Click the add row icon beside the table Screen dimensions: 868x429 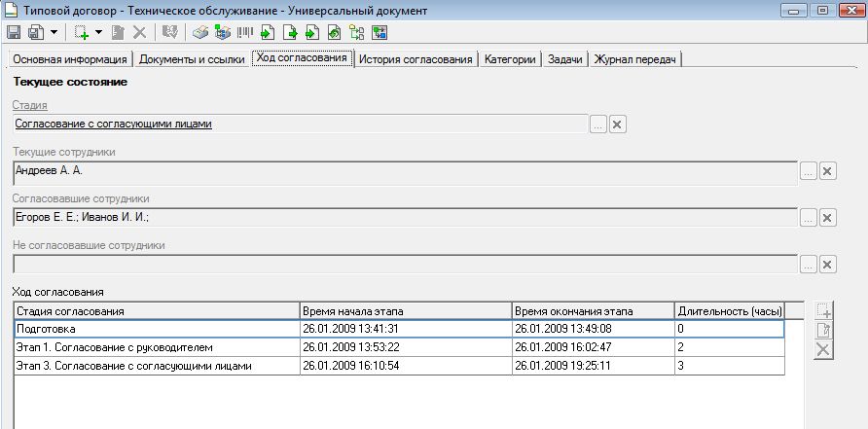(823, 310)
